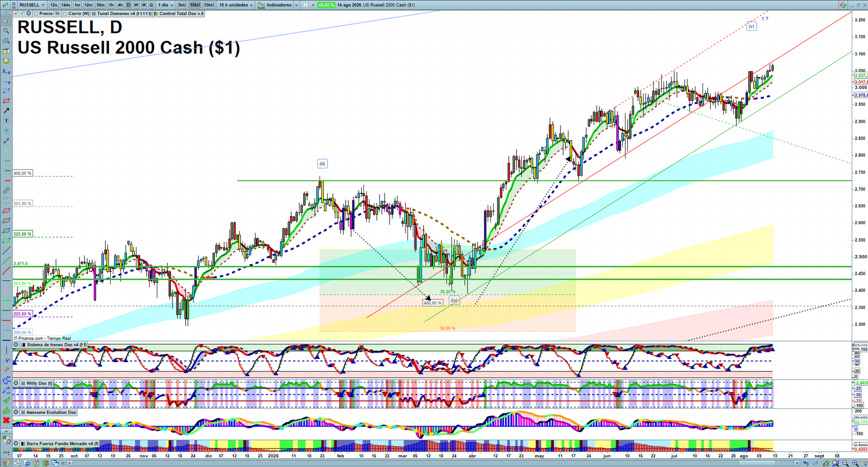This screenshot has width=868, height=467.
Task: Click the +0,43 % change badge
Action: 325,5
